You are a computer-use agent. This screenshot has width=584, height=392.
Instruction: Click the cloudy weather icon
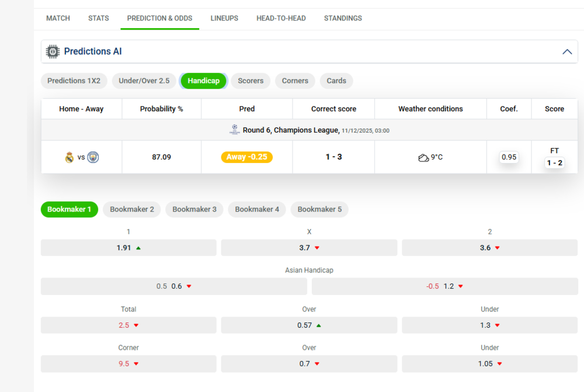click(423, 158)
